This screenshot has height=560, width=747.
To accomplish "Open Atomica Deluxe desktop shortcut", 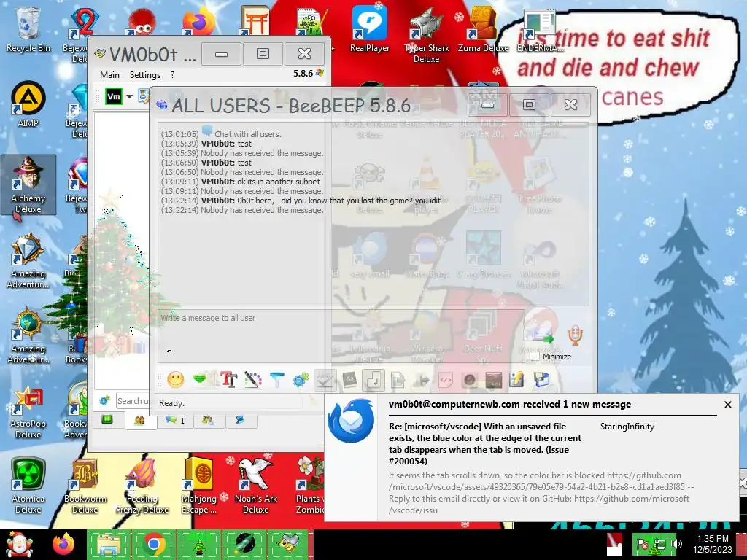I will [x=28, y=486].
